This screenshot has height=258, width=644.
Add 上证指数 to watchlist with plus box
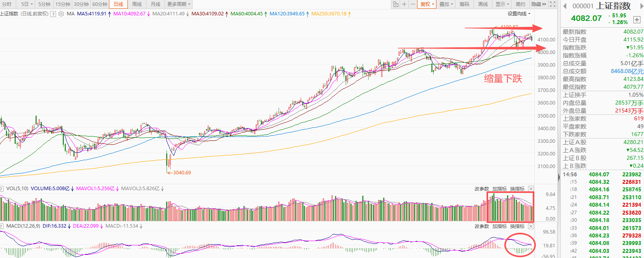coord(637,19)
